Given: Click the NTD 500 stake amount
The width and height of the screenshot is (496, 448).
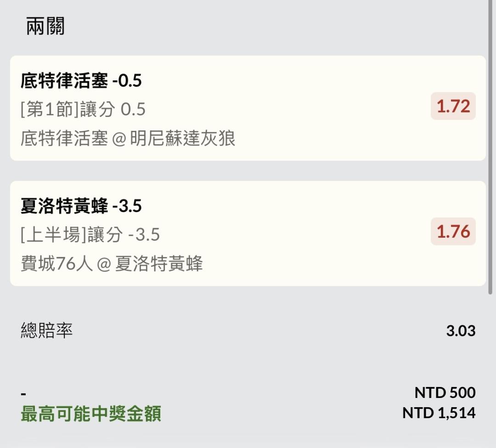Looking at the screenshot, I should [x=445, y=392].
